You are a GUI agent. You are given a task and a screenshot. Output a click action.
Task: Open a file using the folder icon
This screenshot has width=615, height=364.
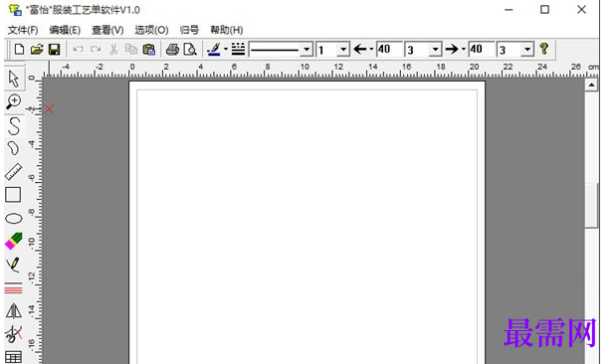pos(37,50)
